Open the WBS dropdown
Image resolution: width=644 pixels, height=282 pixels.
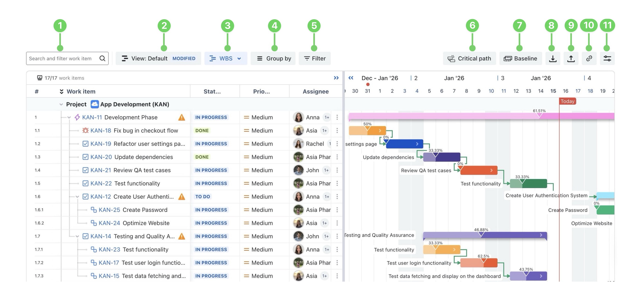point(226,58)
